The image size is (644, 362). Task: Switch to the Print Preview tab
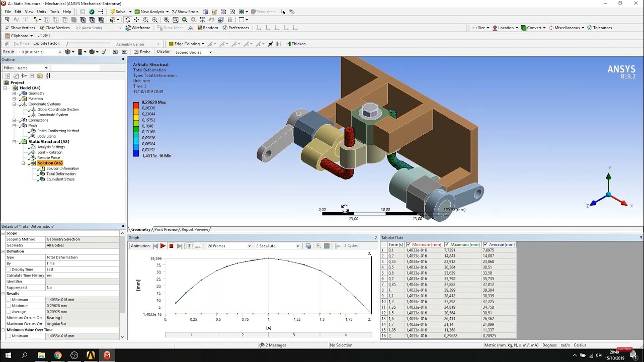coord(166,229)
